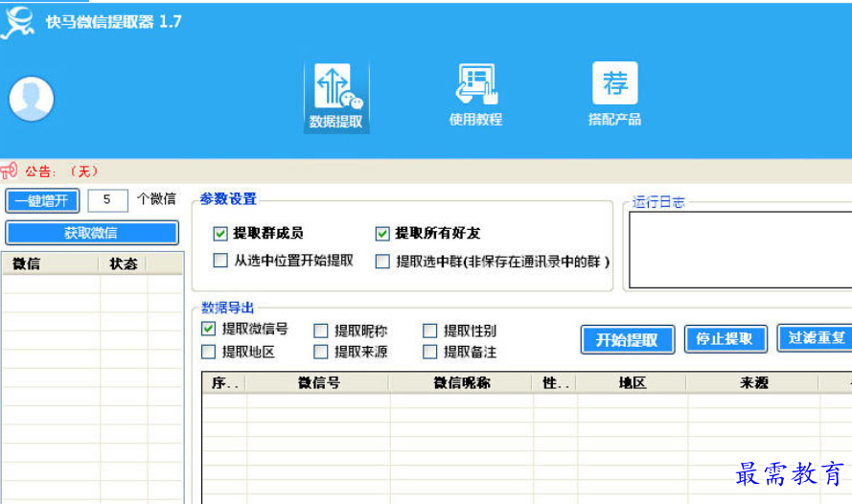Toggle the 提取群成员 checkbox
The height and width of the screenshot is (504, 852).
tap(220, 234)
